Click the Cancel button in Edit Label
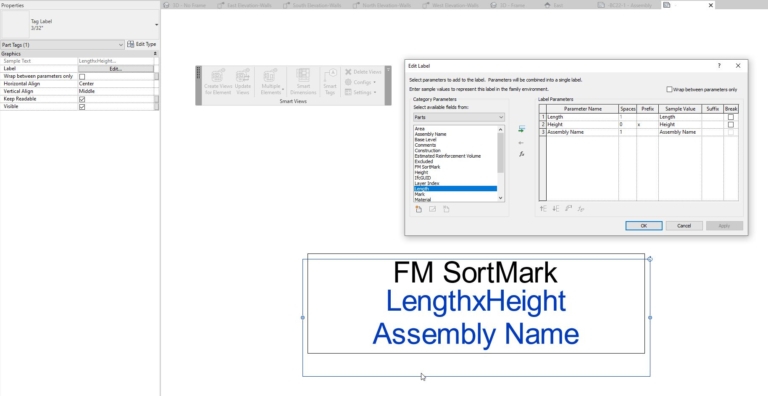This screenshot has height=396, width=768. (684, 225)
